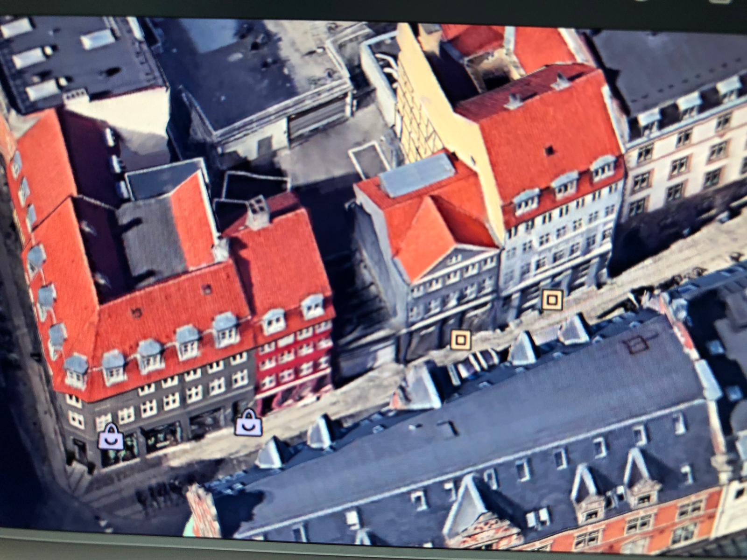Click the left shopping bag marker
This screenshot has height=560, width=747.
pos(111,437)
